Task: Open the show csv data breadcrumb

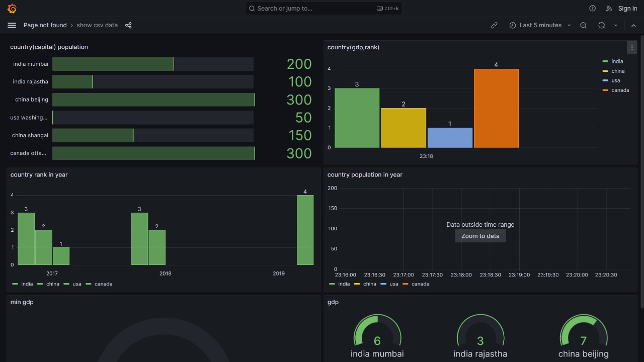Action: 97,25
